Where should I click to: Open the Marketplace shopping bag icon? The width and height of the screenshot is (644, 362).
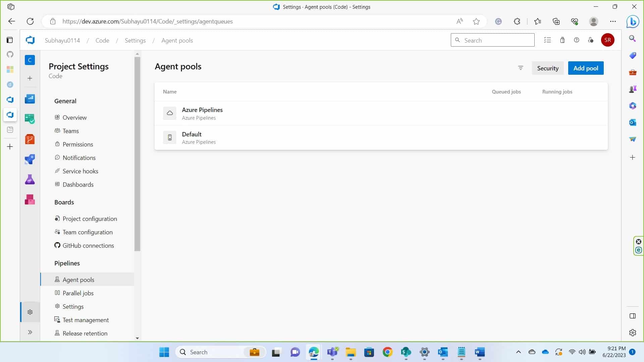(x=562, y=40)
